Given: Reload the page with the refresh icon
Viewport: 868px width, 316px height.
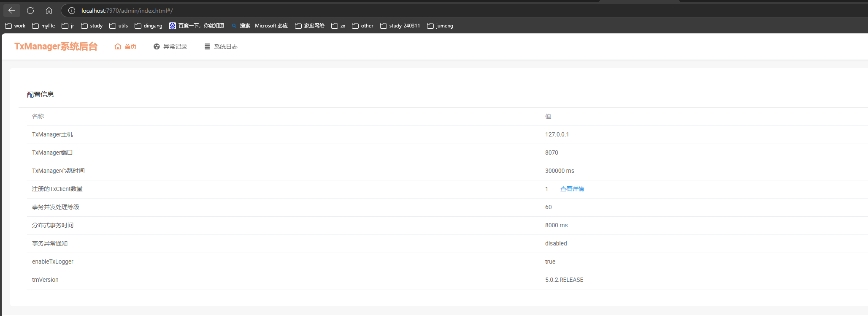Looking at the screenshot, I should coord(30,11).
